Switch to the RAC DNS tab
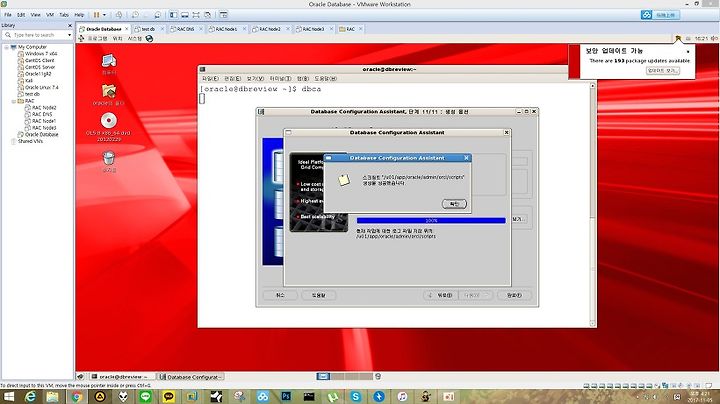Viewport: 720px width, 404px height. coord(186,29)
